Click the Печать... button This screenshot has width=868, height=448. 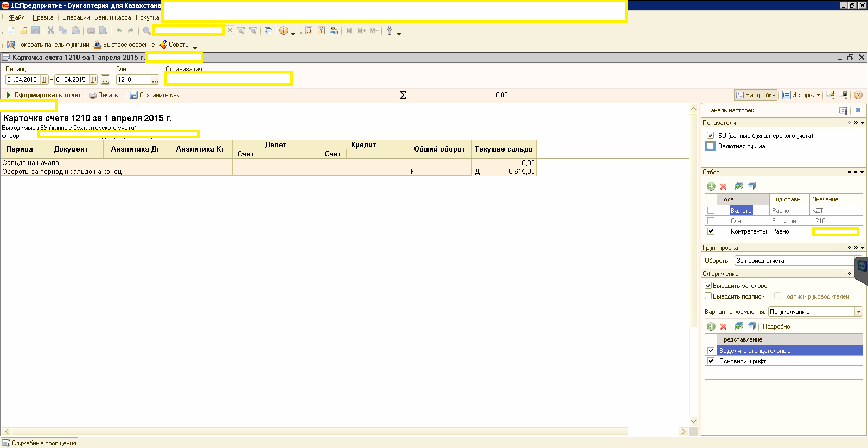tap(106, 95)
